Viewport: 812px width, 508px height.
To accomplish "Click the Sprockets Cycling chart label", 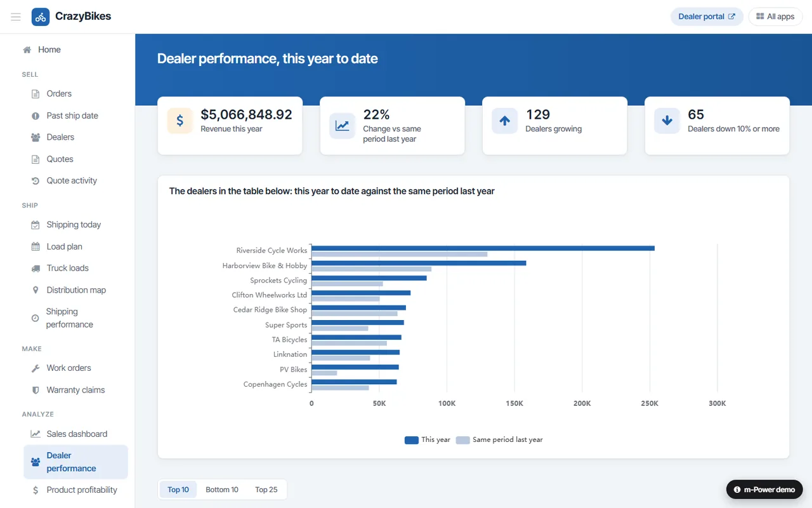I will 278,281.
